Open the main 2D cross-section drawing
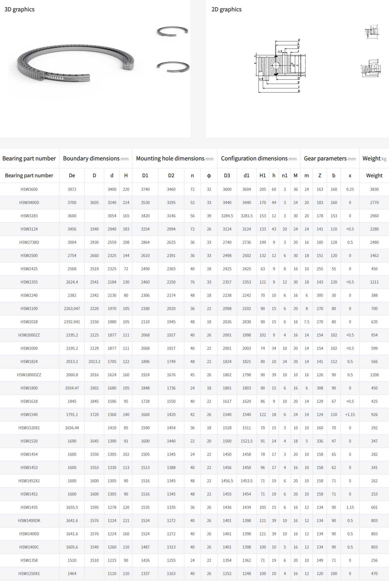The width and height of the screenshot is (389, 588). pos(280,66)
